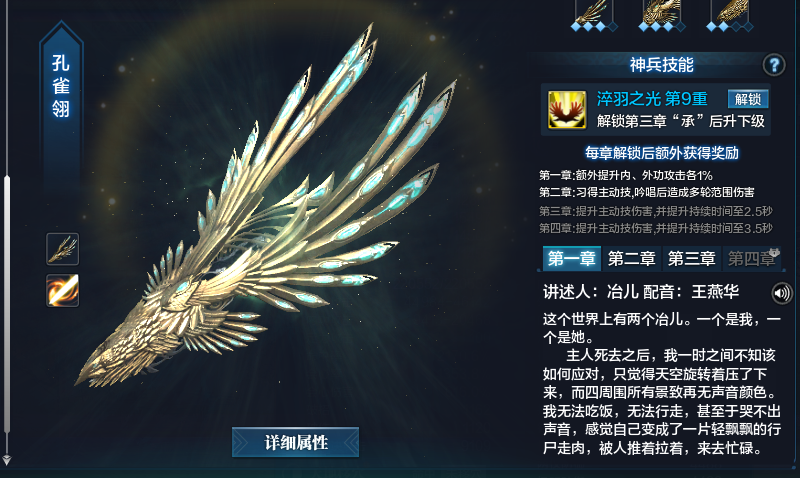
Task: Choose the first weapon thumbnail at top
Action: [593, 14]
